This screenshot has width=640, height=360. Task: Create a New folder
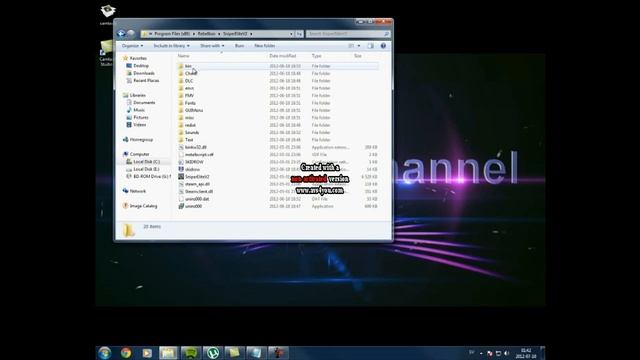tap(264, 46)
